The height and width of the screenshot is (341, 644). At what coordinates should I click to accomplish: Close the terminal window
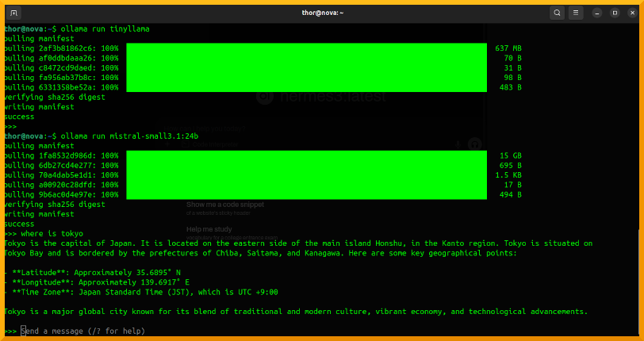(632, 13)
